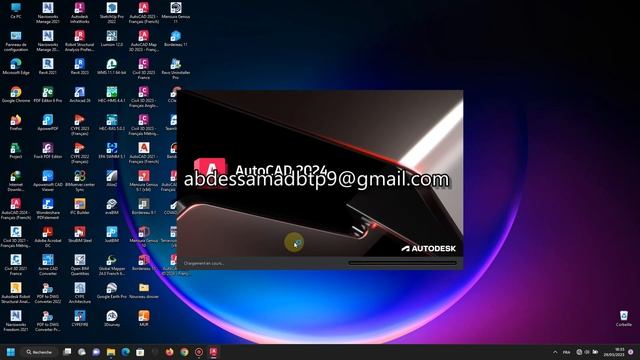
Task: Select the Ce PC desktop icon
Action: click(16, 11)
